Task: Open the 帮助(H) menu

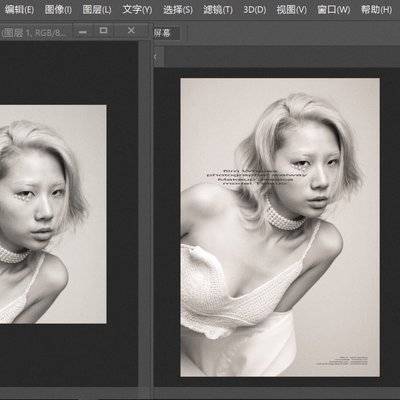Action: point(376,9)
